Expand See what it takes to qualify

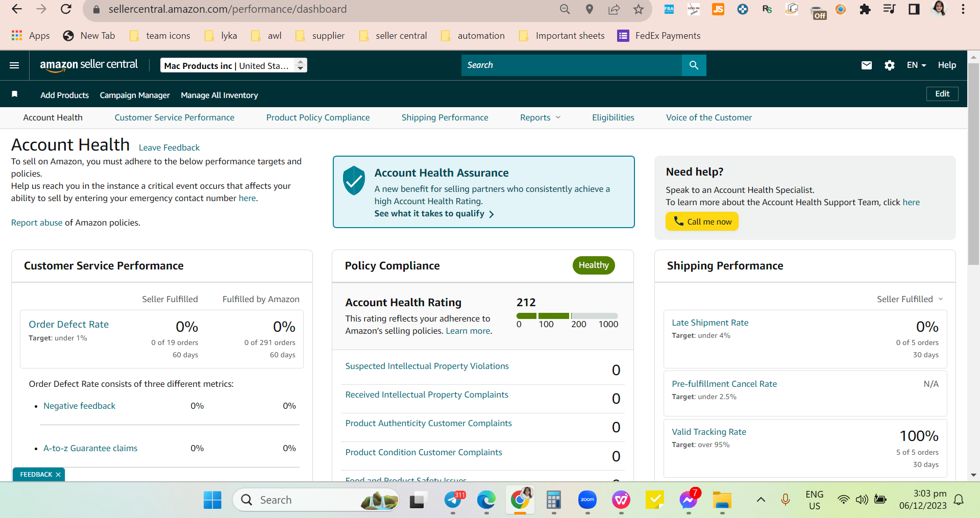coord(434,214)
